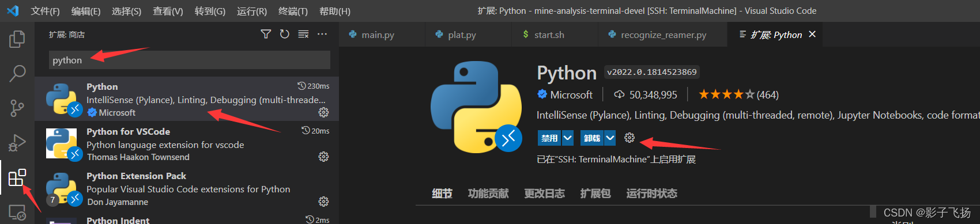Refresh the extensions list
This screenshot has width=980, height=224.
click(x=285, y=35)
